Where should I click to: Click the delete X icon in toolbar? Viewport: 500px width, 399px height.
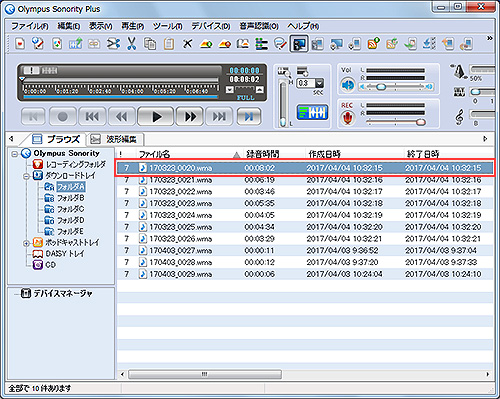(188, 44)
